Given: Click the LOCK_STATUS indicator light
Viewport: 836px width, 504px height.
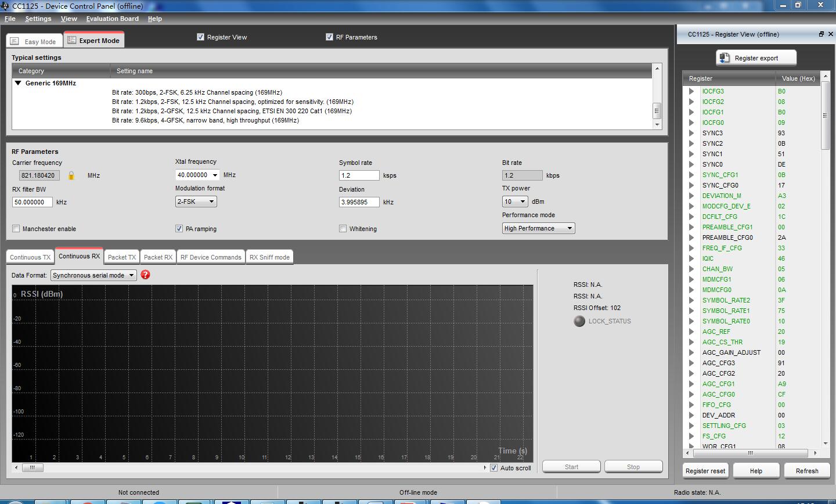Looking at the screenshot, I should tap(579, 321).
